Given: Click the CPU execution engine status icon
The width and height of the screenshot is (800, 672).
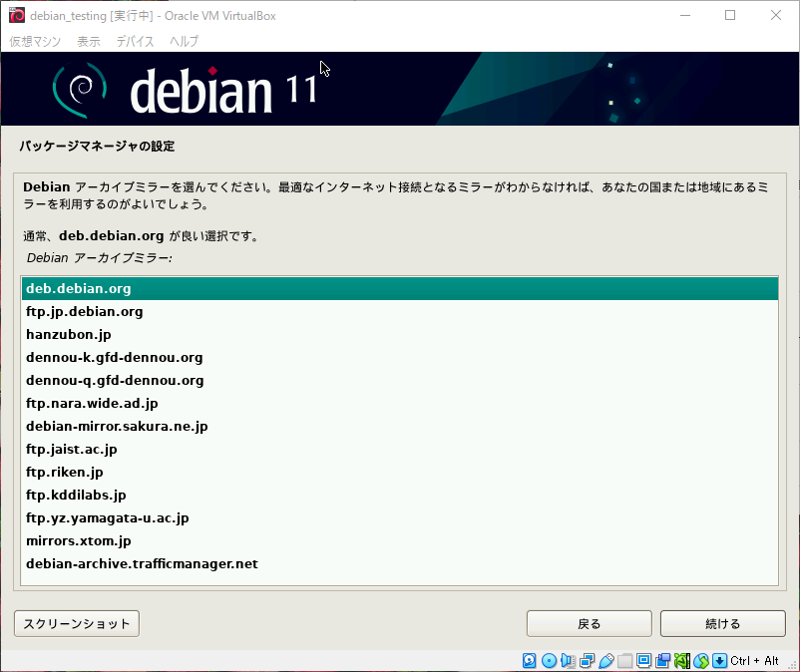Looking at the screenshot, I should pyautogui.click(x=682, y=661).
